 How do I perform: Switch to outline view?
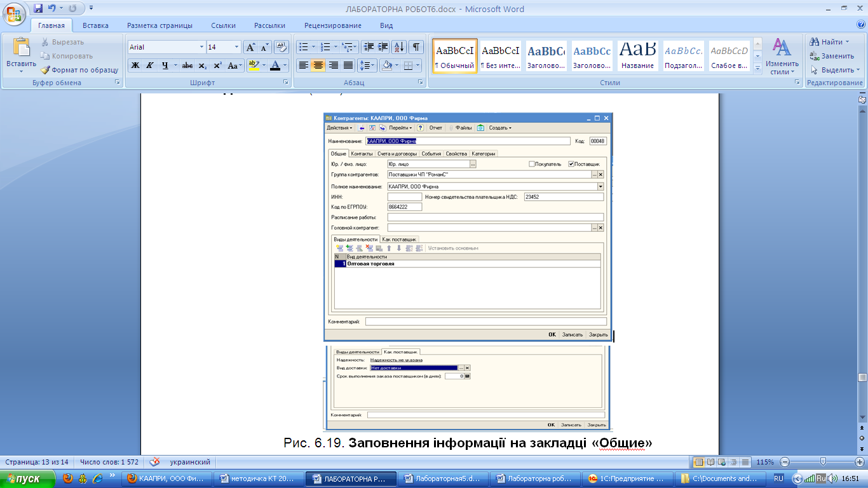click(x=733, y=462)
